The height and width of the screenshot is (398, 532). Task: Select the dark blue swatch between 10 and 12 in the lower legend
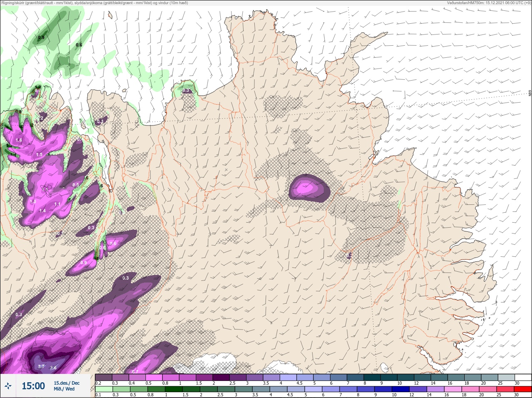coord(401,389)
